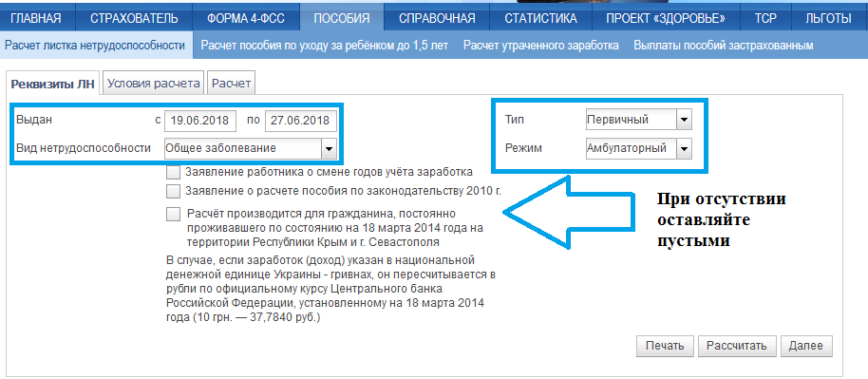Tick the Республики Крым resident checkbox
Viewport: 868px width, 379px height.
[x=173, y=214]
